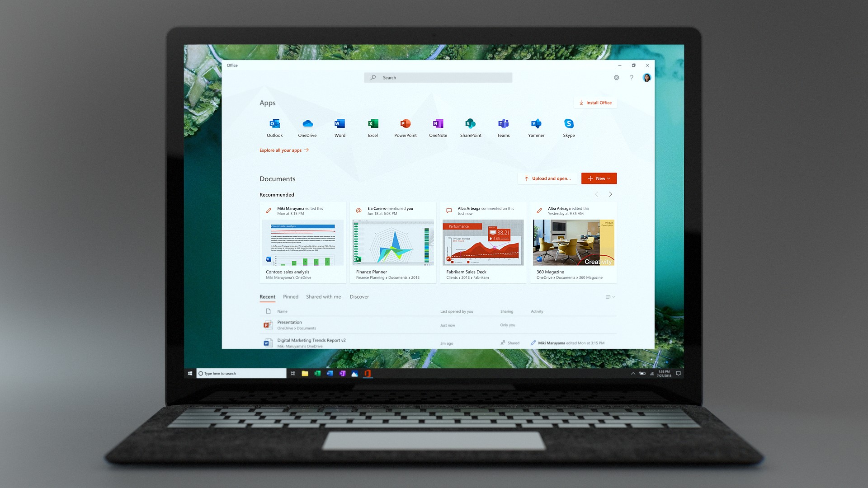Select the Discover tab
Screen dimensions: 868x488
click(x=359, y=296)
